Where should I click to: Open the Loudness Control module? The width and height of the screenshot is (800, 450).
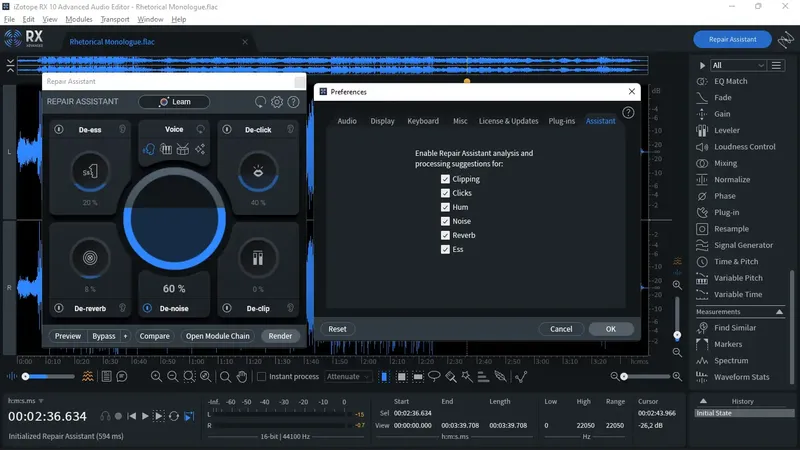point(744,147)
